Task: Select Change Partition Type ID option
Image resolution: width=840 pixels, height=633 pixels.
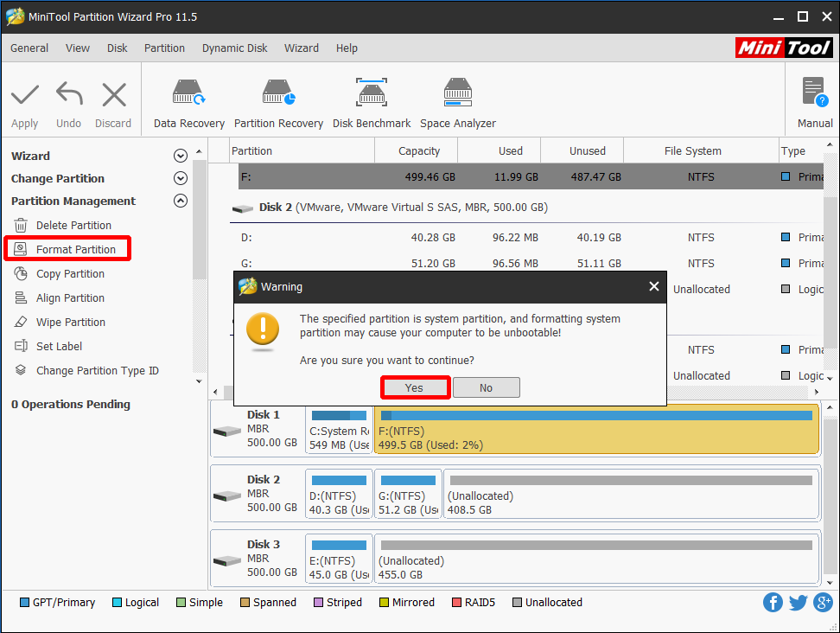Action: pos(98,370)
